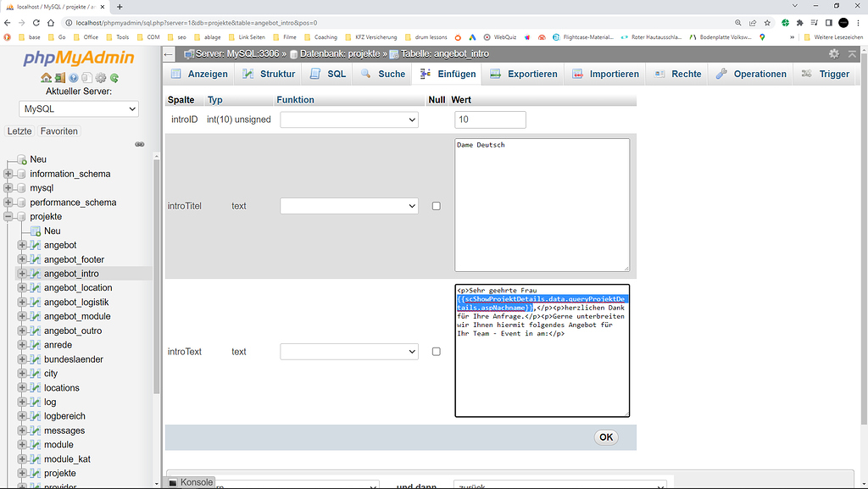Image resolution: width=868 pixels, height=489 pixels.
Task: Select the angebot_outro table in tree
Action: (x=73, y=331)
